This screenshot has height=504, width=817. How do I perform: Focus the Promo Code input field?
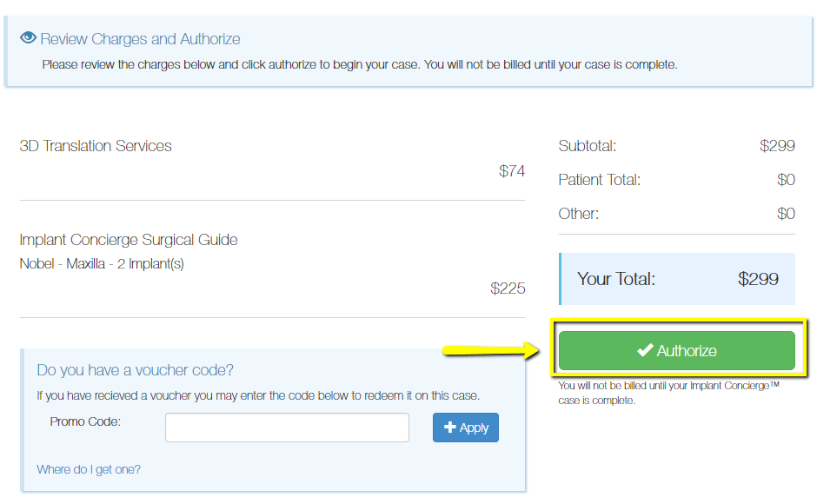287,428
